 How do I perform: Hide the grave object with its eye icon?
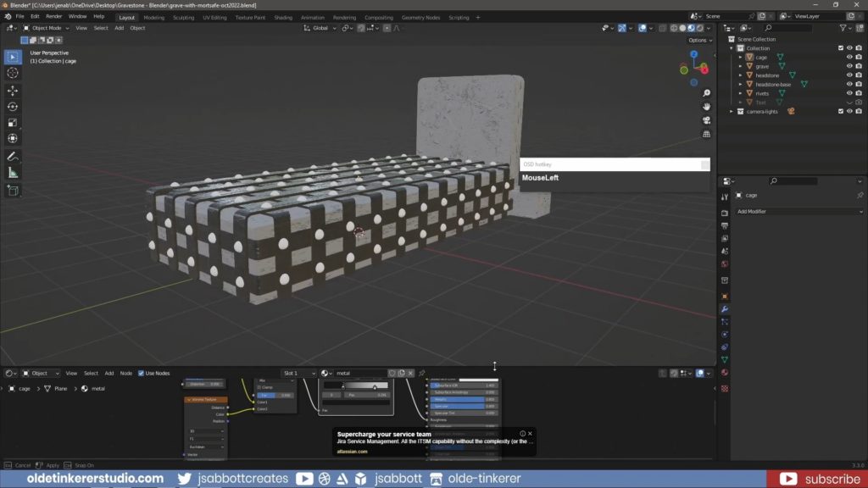tap(849, 66)
